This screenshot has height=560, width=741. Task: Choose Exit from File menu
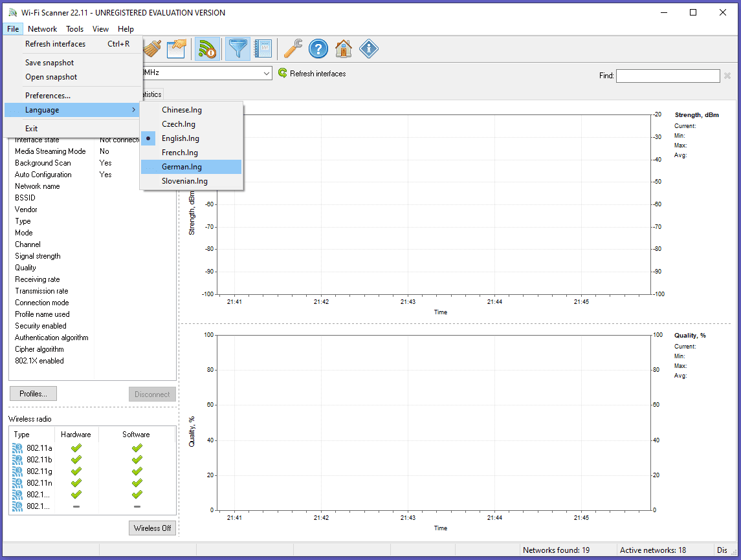73,129
